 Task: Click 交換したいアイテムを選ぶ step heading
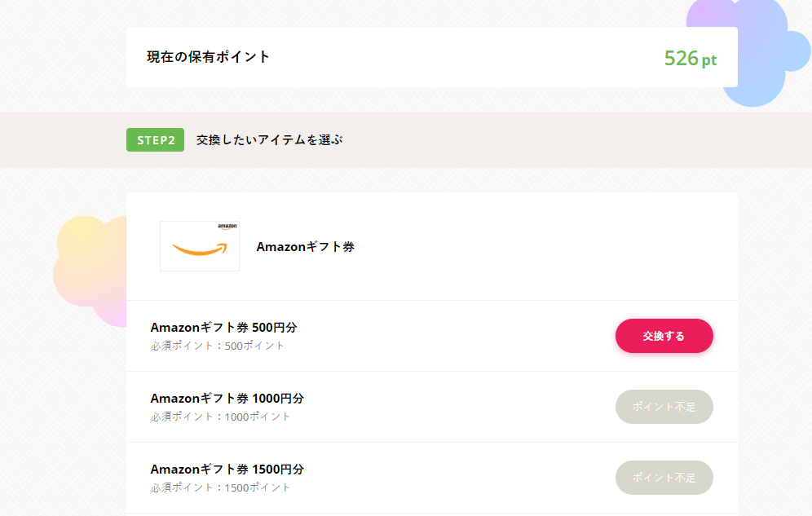point(269,139)
